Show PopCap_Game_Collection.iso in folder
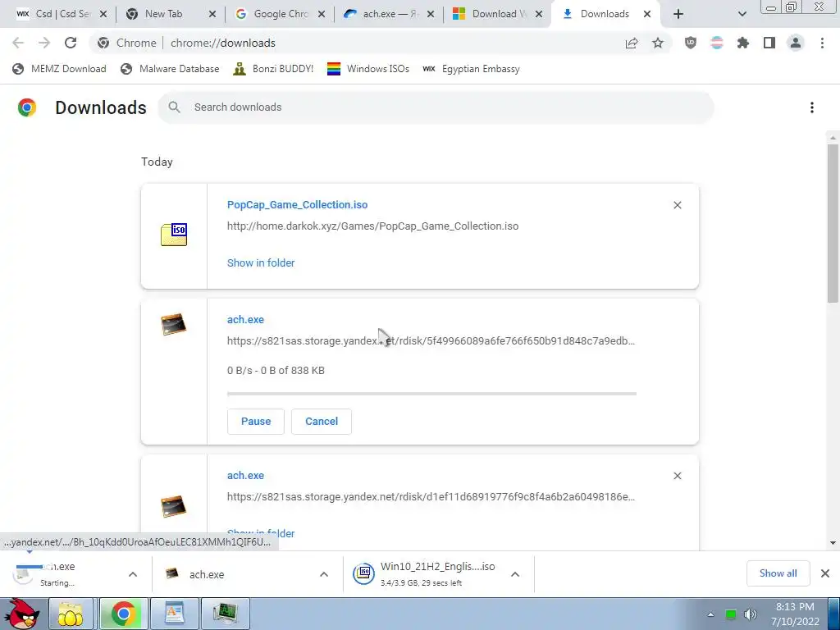 [x=261, y=263]
